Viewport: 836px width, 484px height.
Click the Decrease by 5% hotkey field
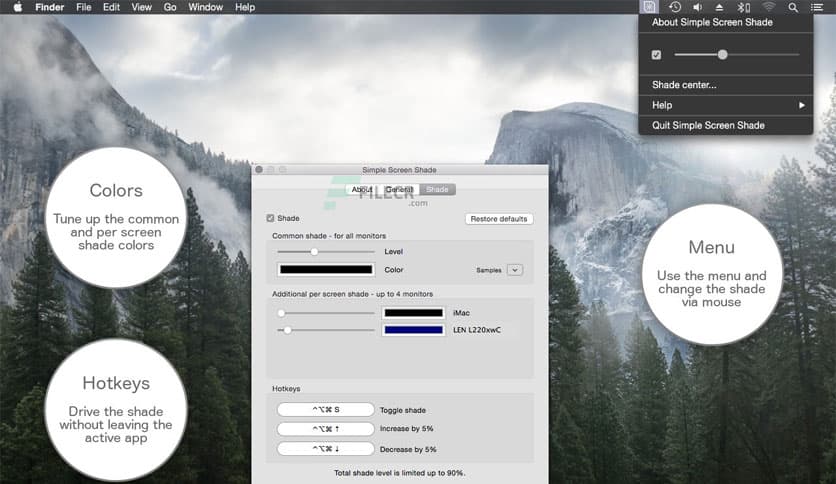[326, 449]
